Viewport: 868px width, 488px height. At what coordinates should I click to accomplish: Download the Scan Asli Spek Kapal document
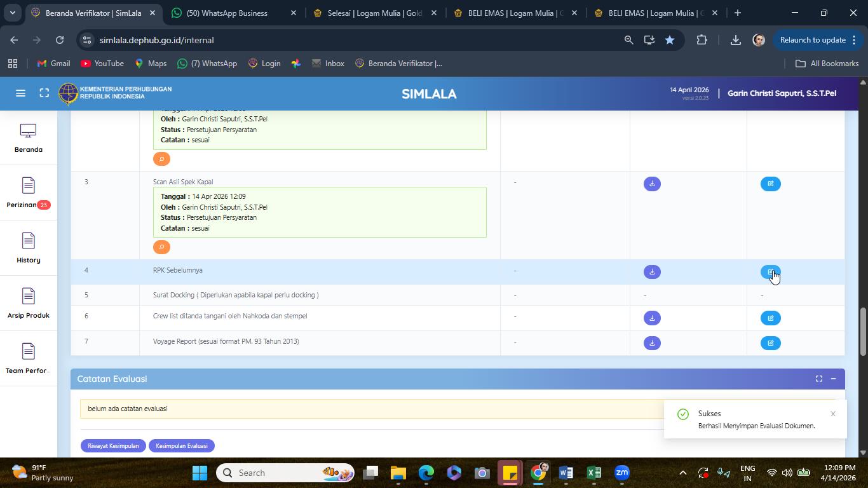652,184
